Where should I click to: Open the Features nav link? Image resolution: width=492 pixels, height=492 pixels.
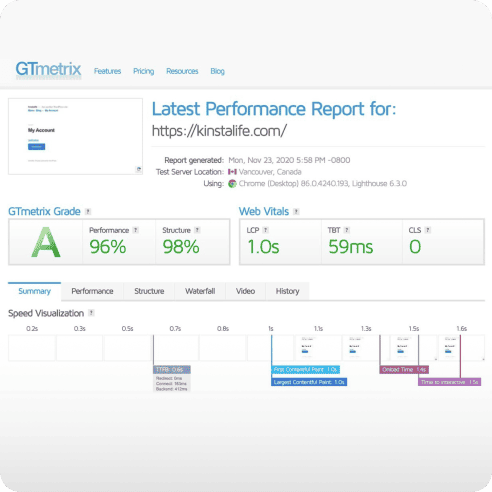(x=107, y=71)
